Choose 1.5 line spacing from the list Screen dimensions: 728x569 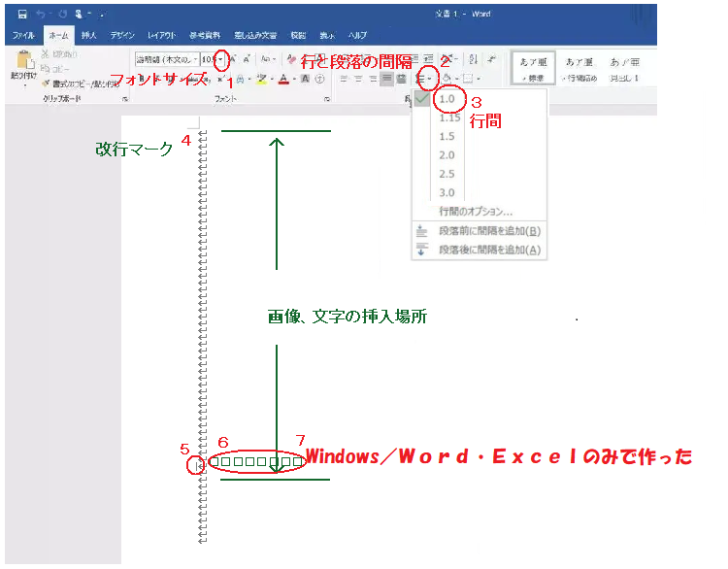447,137
